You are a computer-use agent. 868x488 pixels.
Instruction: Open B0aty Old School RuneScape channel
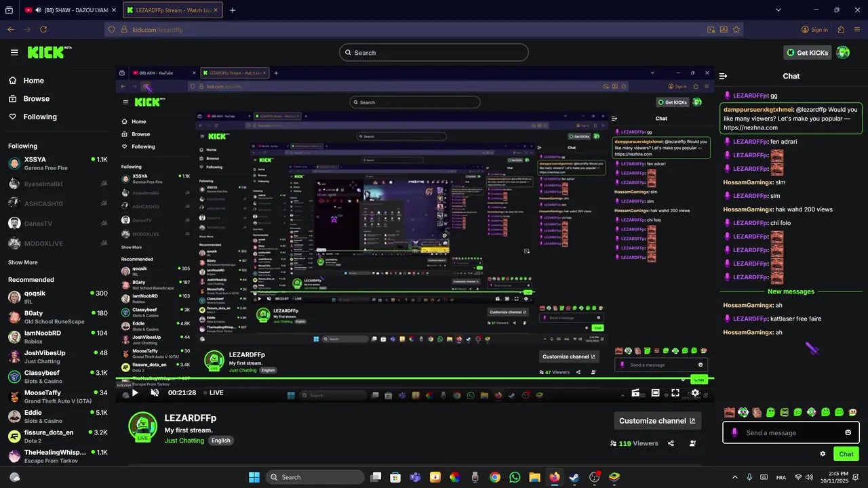click(58, 317)
